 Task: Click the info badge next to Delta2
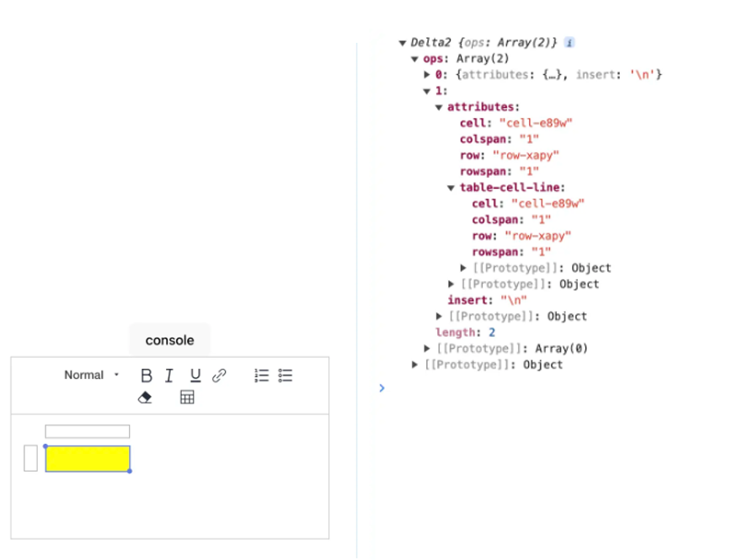click(x=569, y=42)
